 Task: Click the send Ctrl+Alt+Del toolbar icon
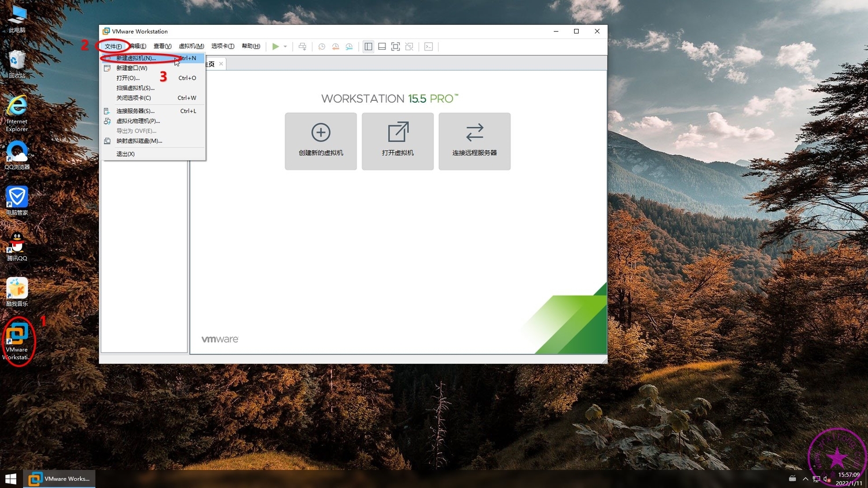[x=302, y=46]
